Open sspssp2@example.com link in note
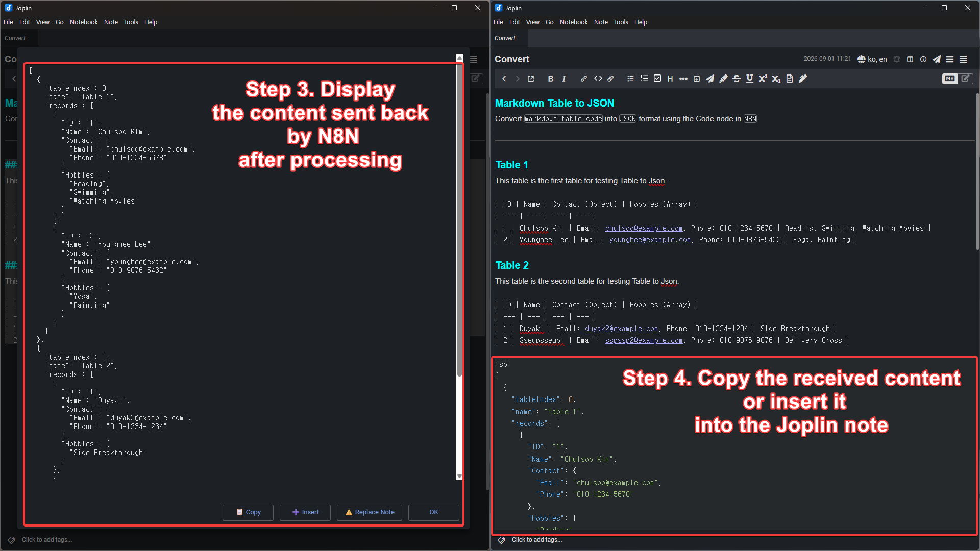Image resolution: width=980 pixels, height=551 pixels. (x=644, y=340)
